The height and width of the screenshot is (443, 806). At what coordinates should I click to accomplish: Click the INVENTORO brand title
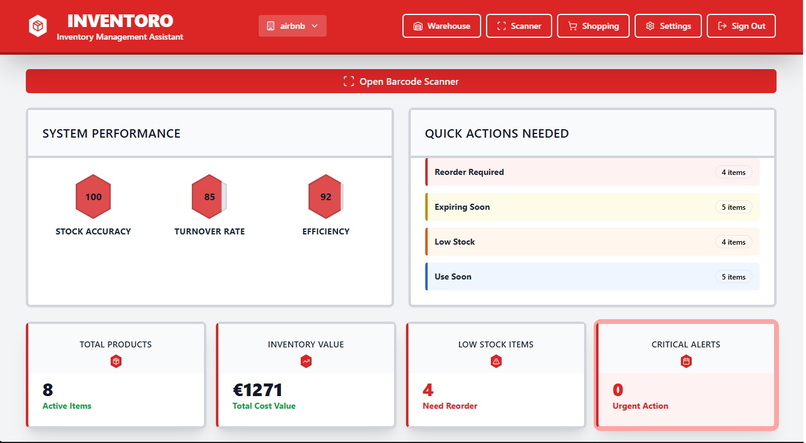[120, 21]
